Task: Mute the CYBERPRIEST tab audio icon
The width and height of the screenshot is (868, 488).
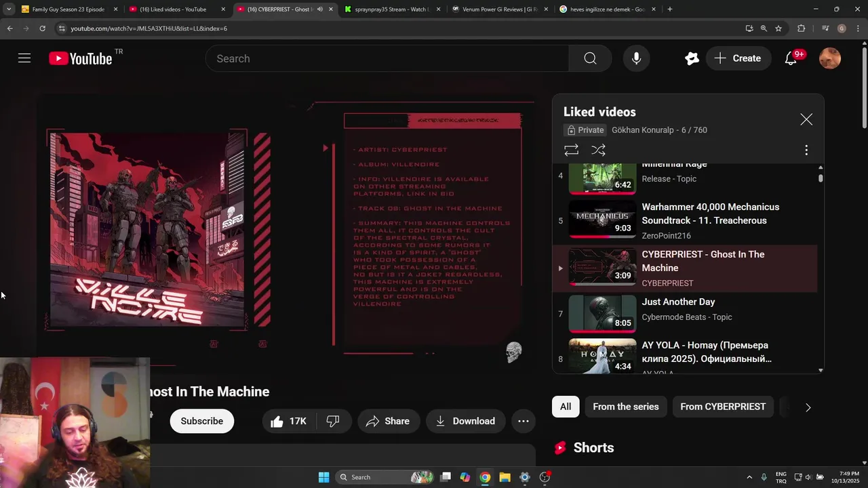Action: pyautogui.click(x=319, y=9)
